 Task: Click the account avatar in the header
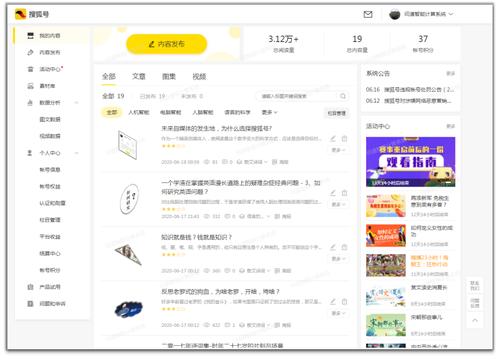point(394,14)
